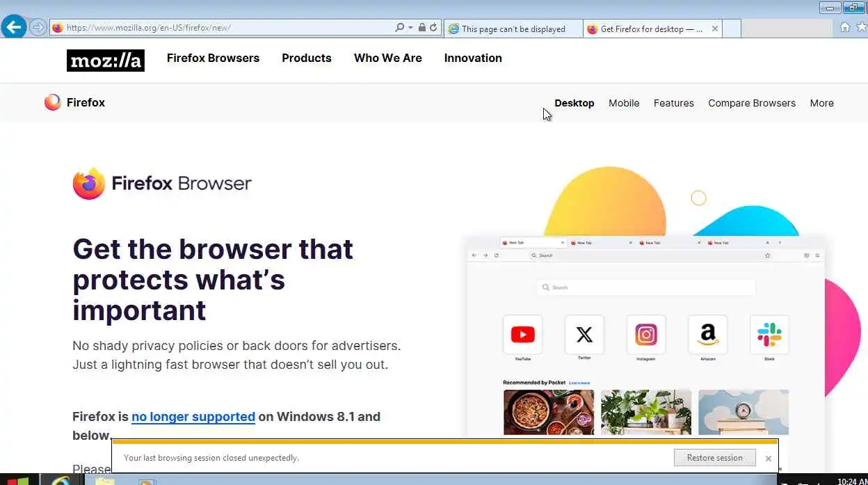Viewport: 868px width, 485px height.
Task: Click the Instagram tile in preview image
Action: 646,335
